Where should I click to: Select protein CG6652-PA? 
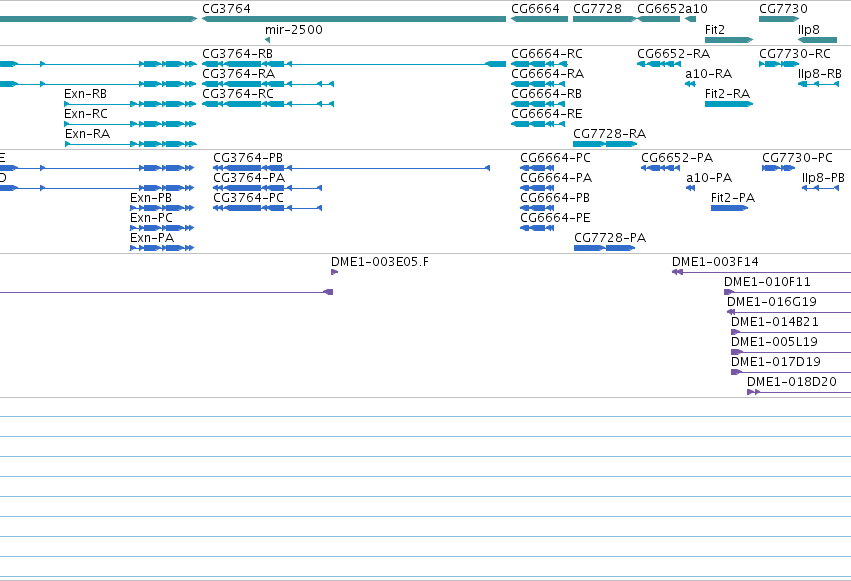point(661,168)
